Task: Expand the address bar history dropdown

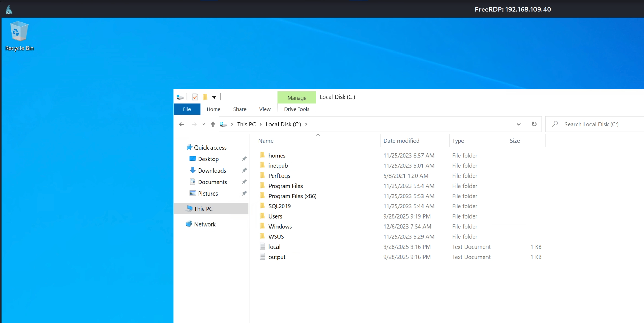Action: point(518,124)
